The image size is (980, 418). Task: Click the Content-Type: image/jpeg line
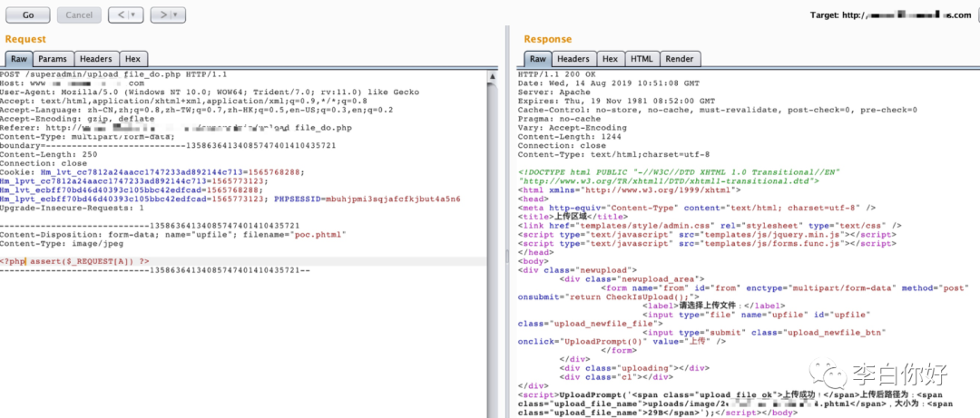tap(62, 243)
